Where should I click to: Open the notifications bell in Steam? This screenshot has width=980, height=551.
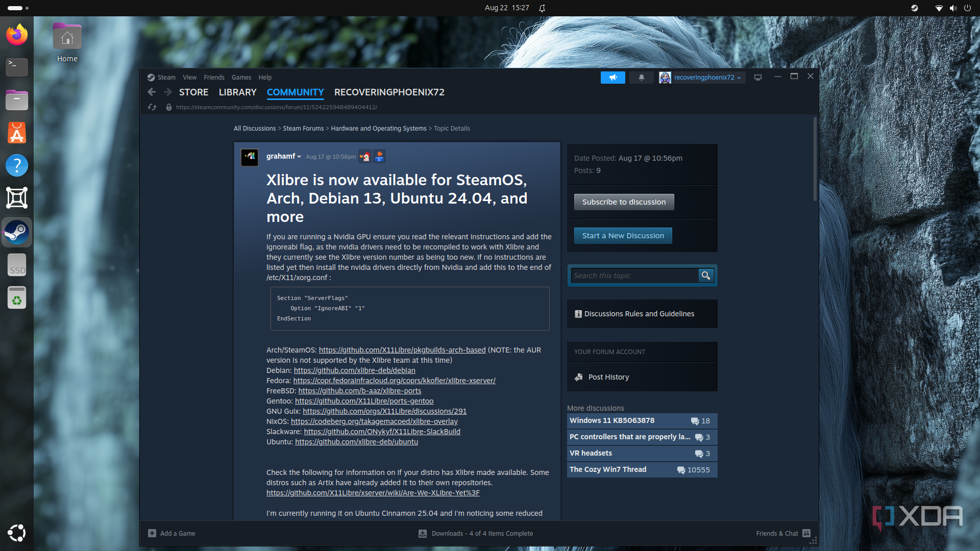[x=641, y=78]
